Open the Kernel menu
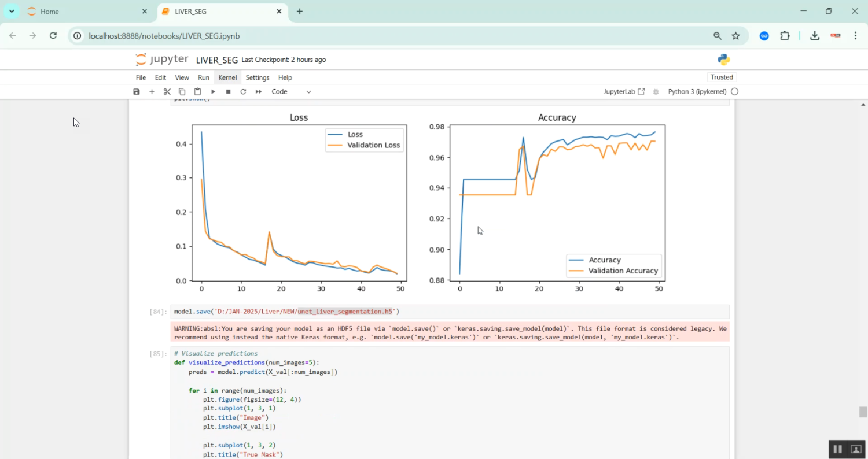The width and height of the screenshot is (868, 459). 227,77
